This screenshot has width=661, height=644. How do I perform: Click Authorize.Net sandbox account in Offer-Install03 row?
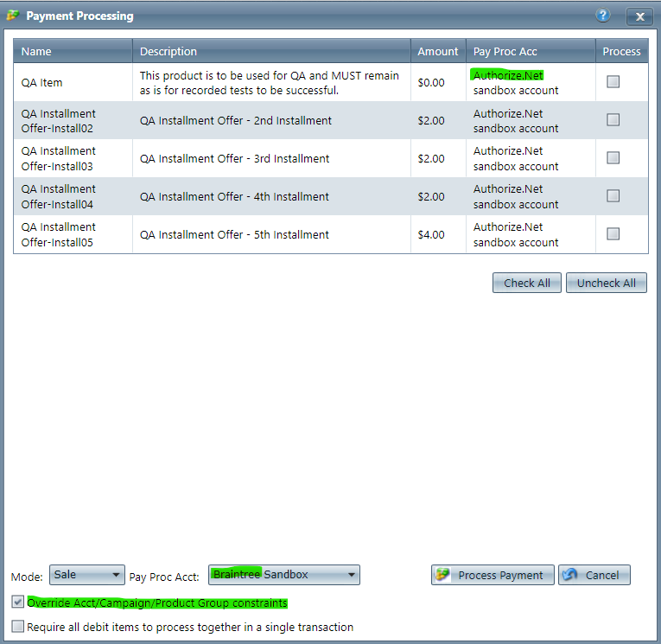click(516, 158)
